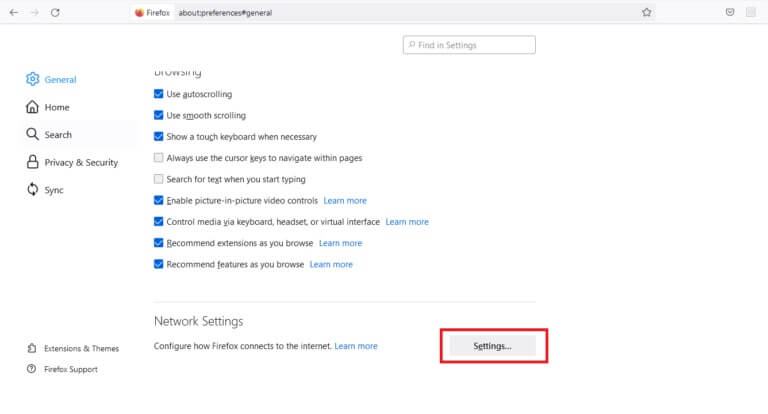Click the Privacy & Security lock icon
The width and height of the screenshot is (768, 414).
[x=32, y=162]
